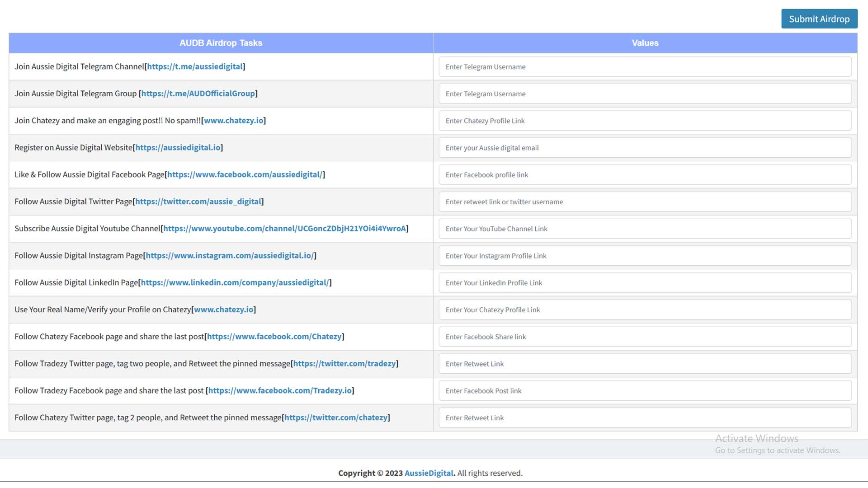Click the Facebook Share link field
Viewport: 868px width, 488px height.
[645, 337]
